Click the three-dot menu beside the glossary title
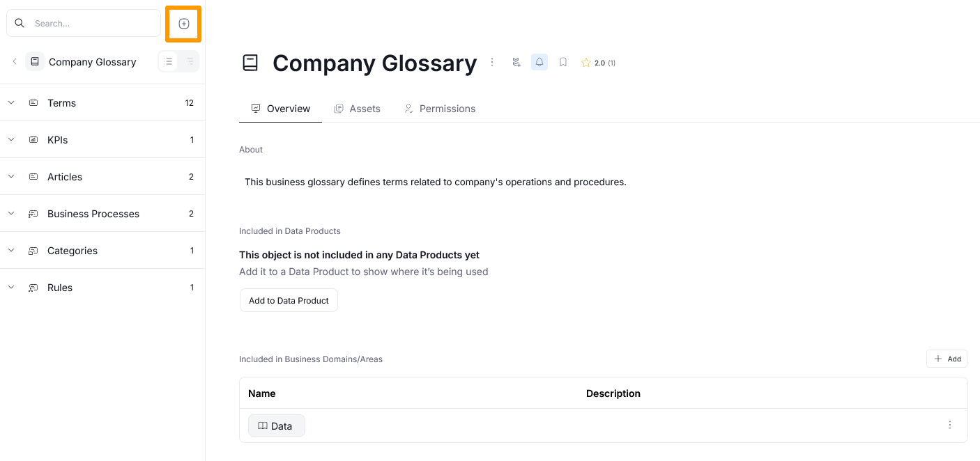The height and width of the screenshot is (461, 980). (492, 62)
